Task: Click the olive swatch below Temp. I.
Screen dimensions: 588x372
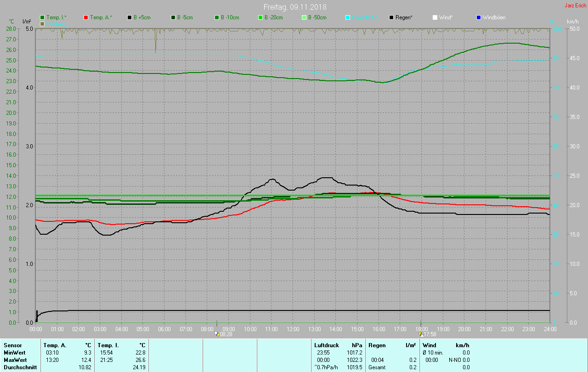Action: click(43, 23)
